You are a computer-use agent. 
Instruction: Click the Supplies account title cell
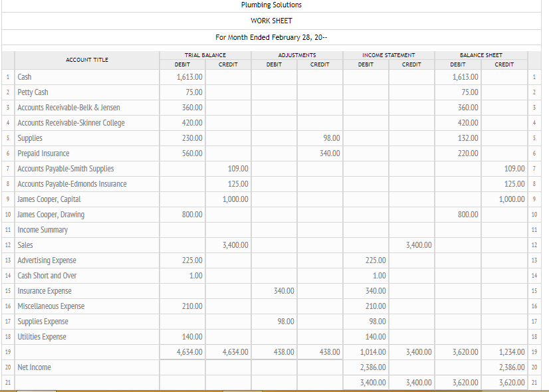(x=87, y=138)
